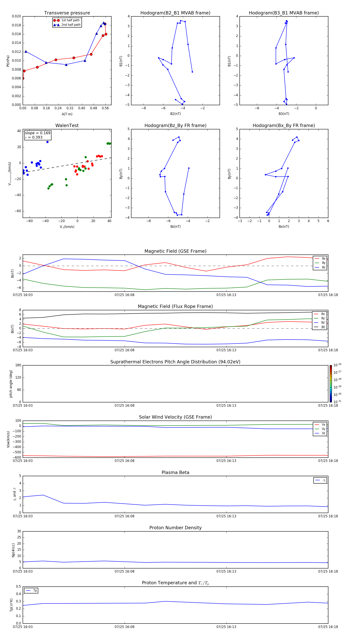Viewport: 351px width, 644px height.
Task: Click the "Proton Number Density" title
Action: [x=175, y=528]
